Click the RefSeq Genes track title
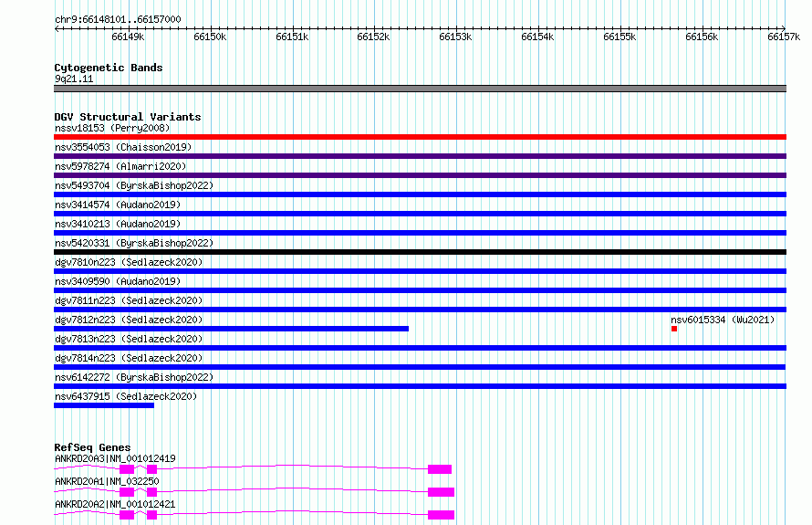 [93, 447]
